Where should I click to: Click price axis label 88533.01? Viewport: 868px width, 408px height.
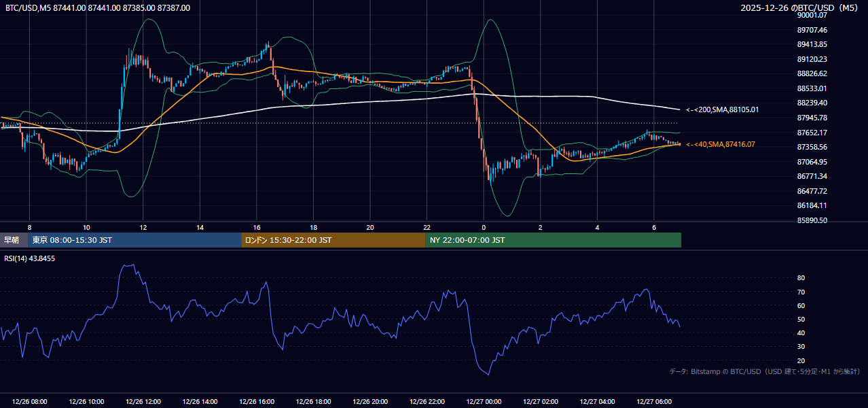pos(812,88)
